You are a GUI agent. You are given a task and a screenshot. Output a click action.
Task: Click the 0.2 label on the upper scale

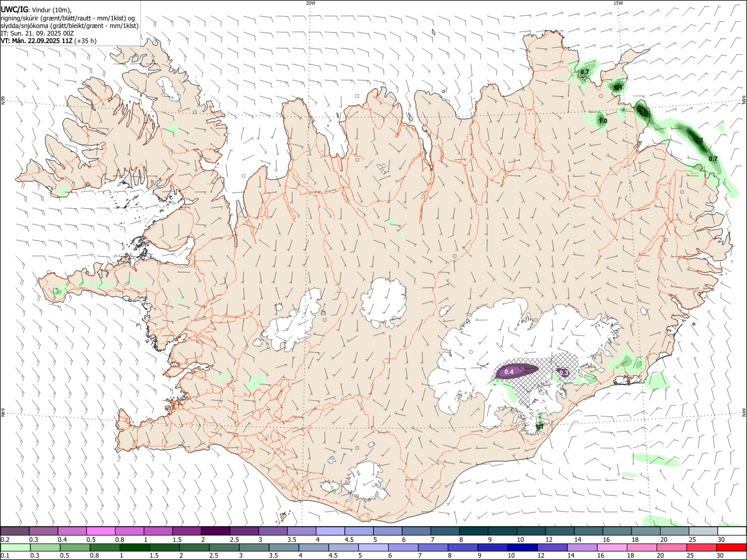pyautogui.click(x=5, y=540)
